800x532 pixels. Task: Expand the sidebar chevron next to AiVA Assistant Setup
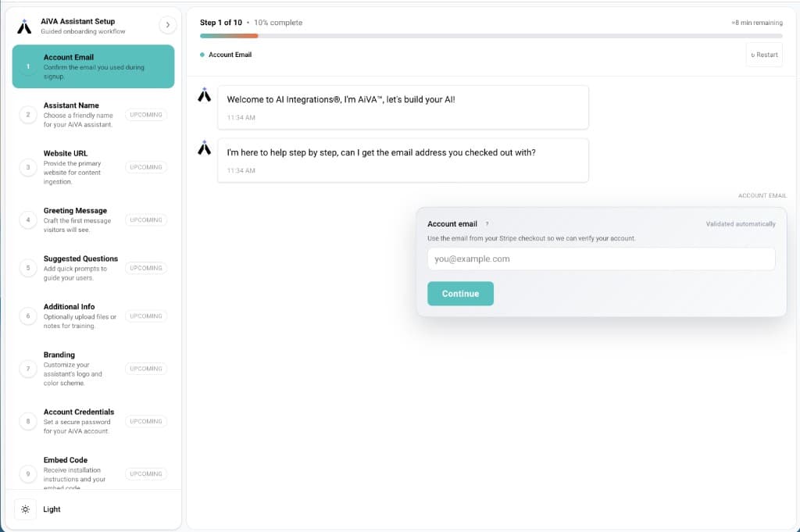point(168,24)
